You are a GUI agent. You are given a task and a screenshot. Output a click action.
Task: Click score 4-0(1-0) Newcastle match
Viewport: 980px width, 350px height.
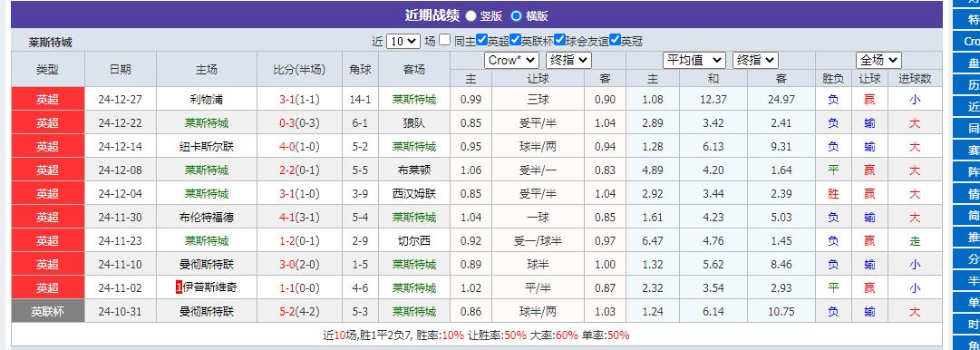tap(299, 147)
